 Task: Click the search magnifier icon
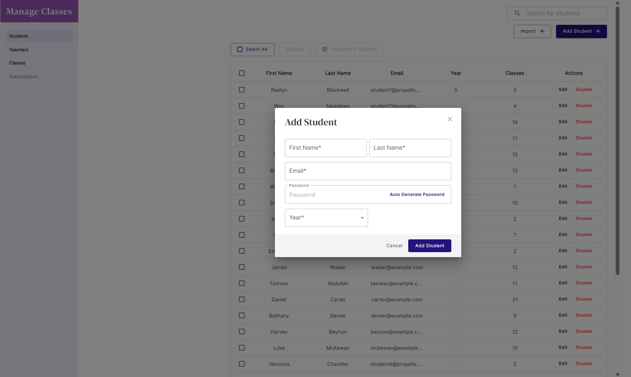[x=517, y=13]
